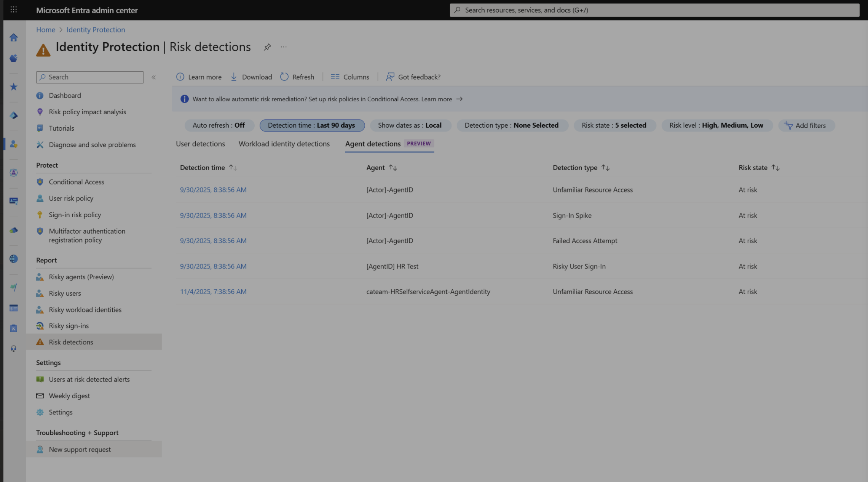Open Show dates as Local filter

410,125
